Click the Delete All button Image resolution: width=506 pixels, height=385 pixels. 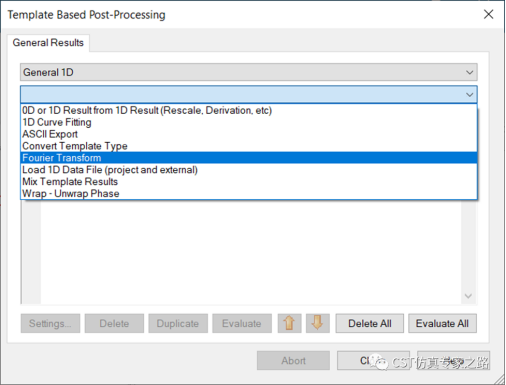point(370,323)
